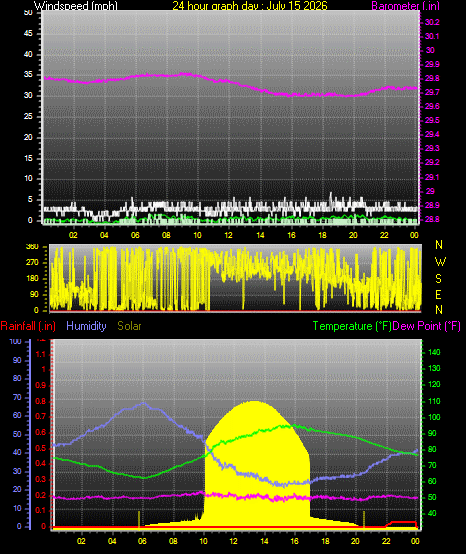Screen dimensions: 466x554
Task: Select the Humidity legend label
Action: [86, 326]
